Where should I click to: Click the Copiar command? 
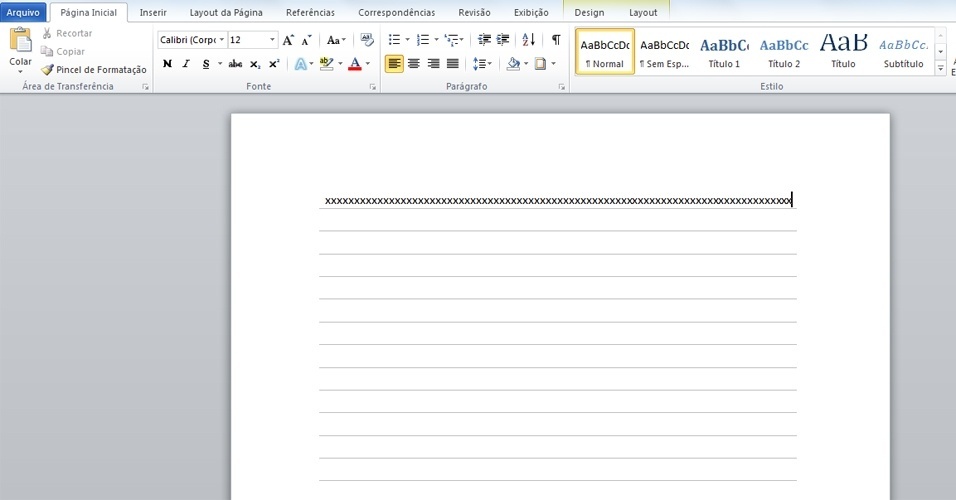click(x=63, y=52)
